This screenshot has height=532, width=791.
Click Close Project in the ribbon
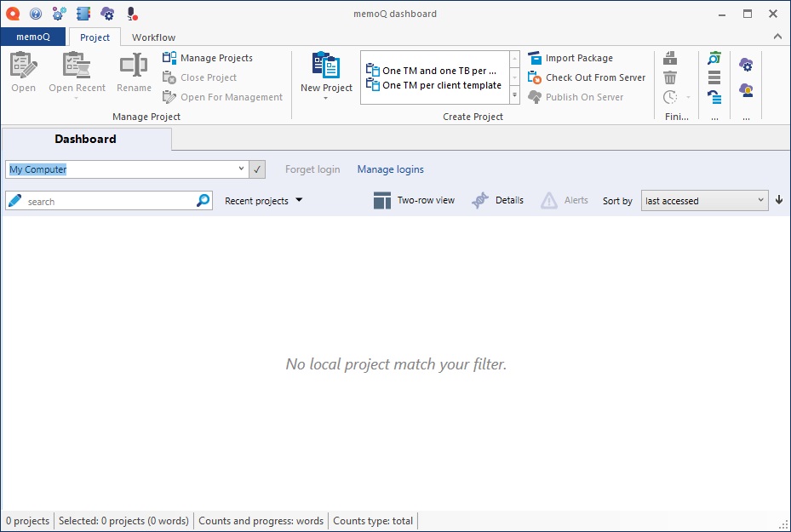click(199, 77)
